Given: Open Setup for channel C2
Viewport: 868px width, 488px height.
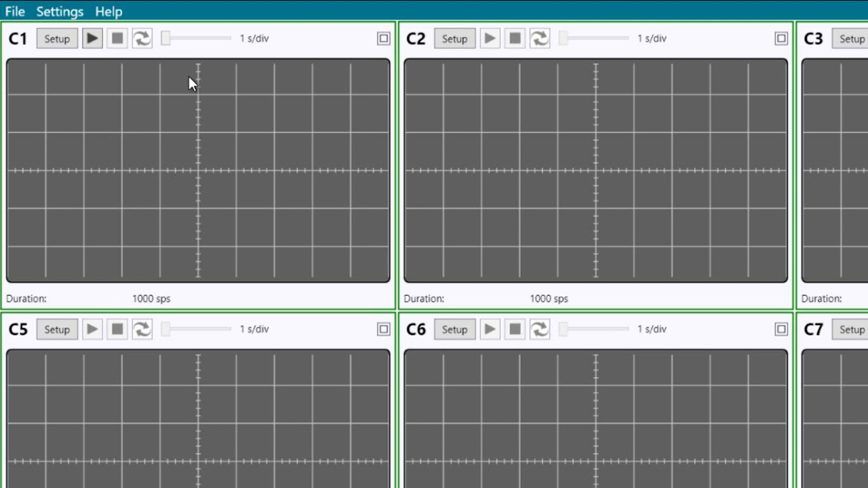Looking at the screenshot, I should point(454,39).
